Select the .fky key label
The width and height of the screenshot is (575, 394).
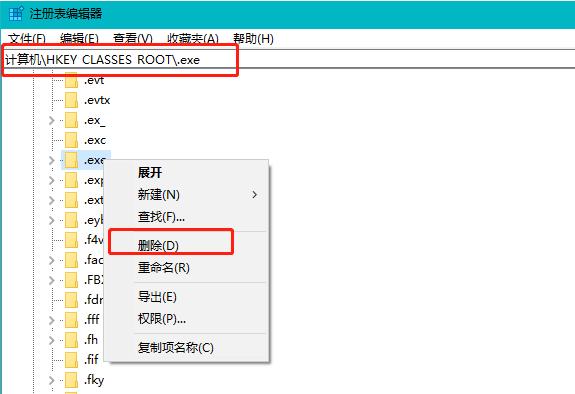(x=94, y=380)
